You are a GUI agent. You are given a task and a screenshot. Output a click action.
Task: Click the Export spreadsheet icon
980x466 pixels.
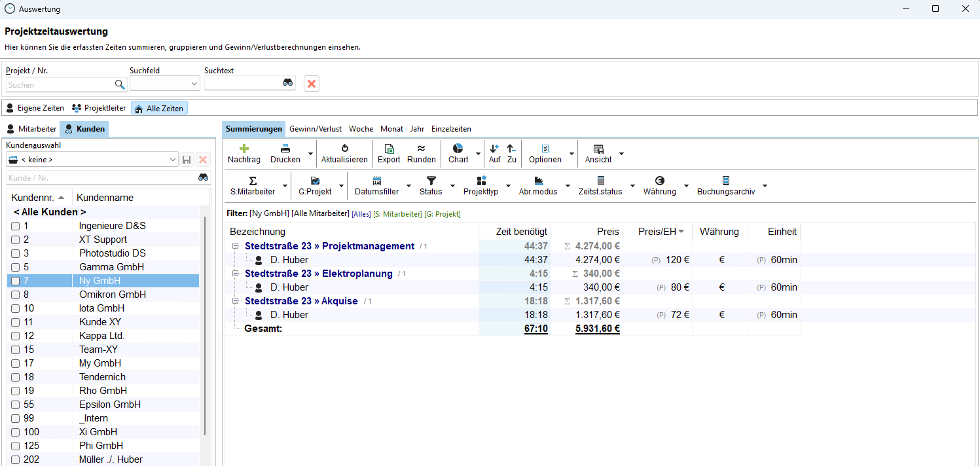point(389,149)
